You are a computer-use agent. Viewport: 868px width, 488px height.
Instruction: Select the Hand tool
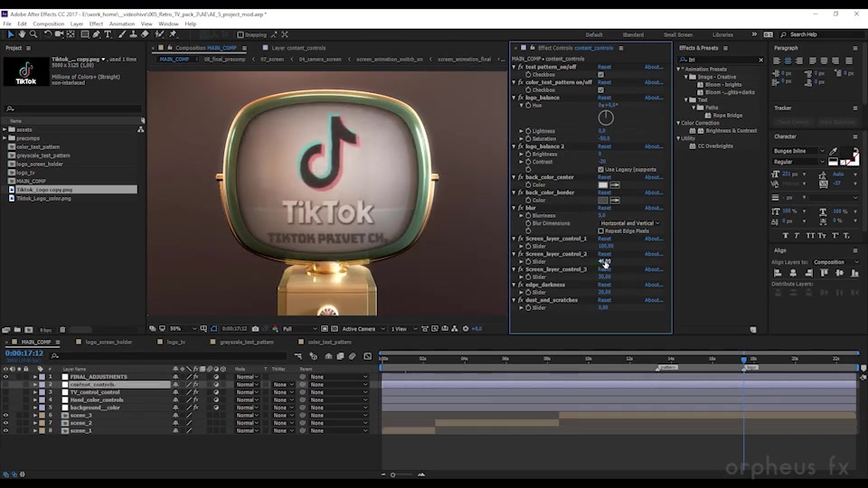click(22, 34)
